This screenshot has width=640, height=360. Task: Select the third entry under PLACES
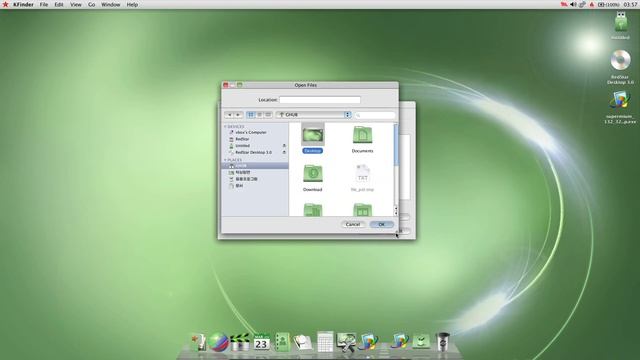coord(246,179)
